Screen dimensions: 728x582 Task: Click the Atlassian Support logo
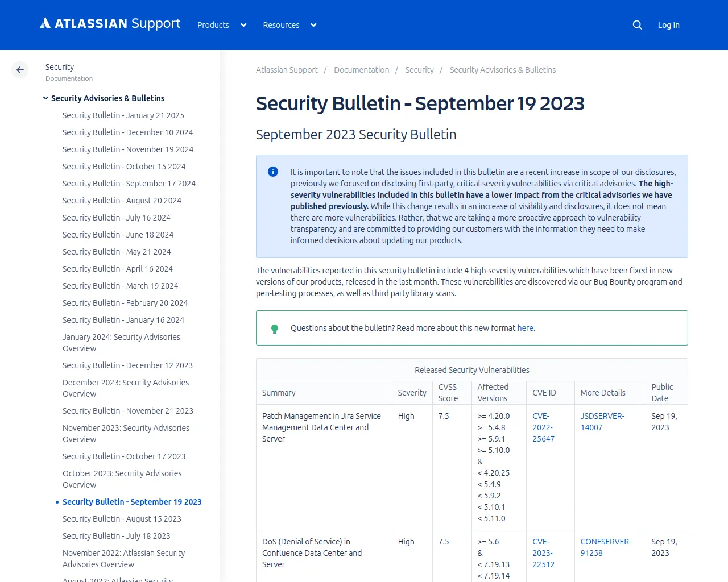coord(110,23)
